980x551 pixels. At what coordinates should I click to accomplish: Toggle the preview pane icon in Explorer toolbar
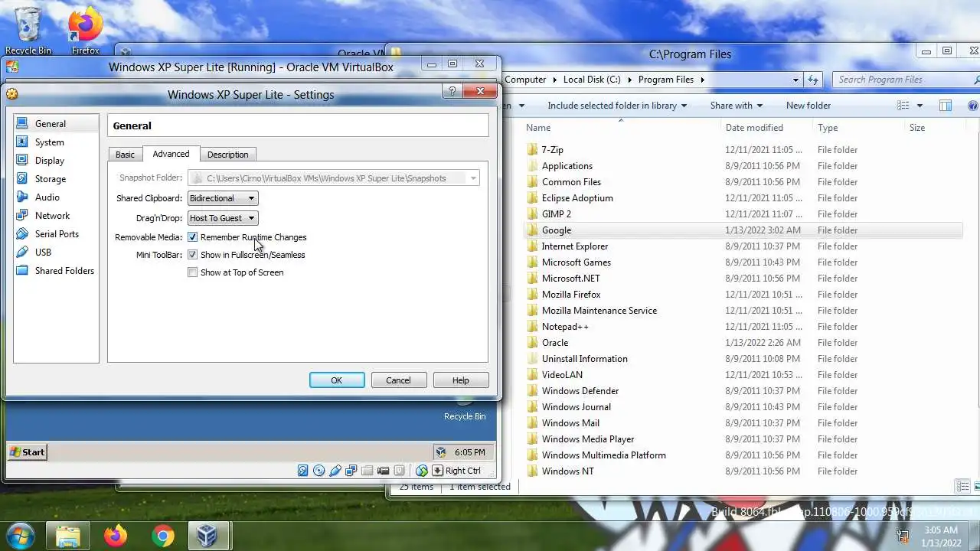click(x=946, y=106)
